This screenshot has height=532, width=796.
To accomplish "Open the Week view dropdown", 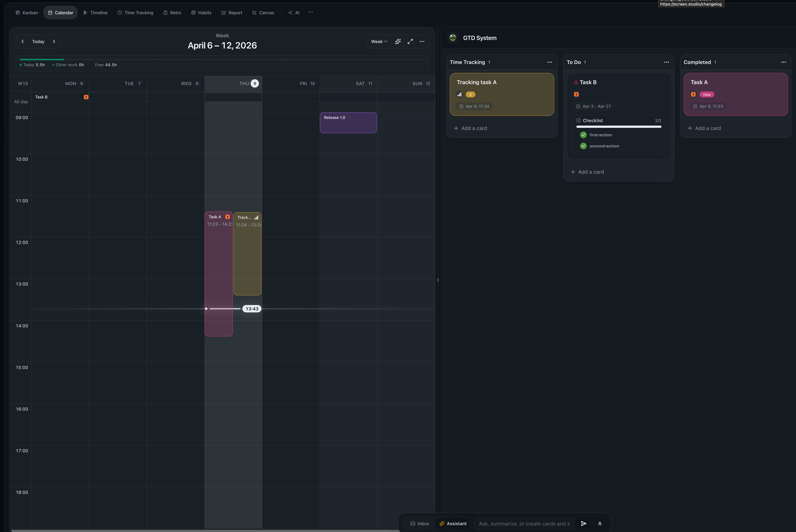I will tap(379, 41).
